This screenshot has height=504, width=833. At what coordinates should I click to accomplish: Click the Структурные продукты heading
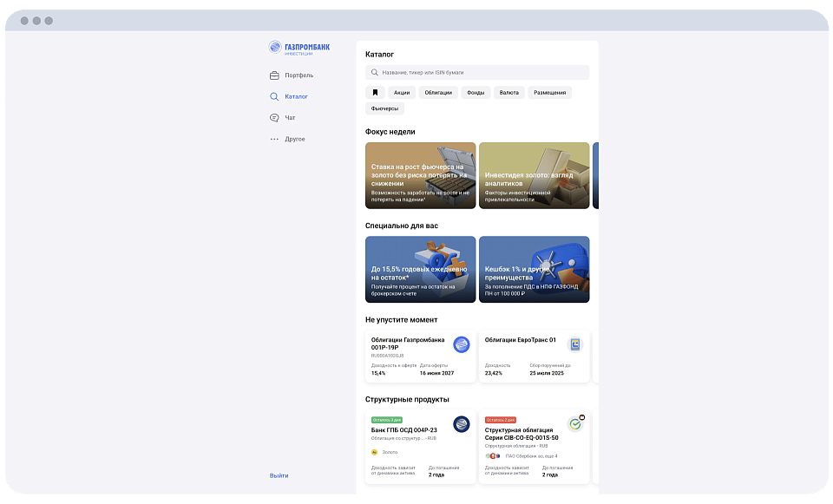407,399
